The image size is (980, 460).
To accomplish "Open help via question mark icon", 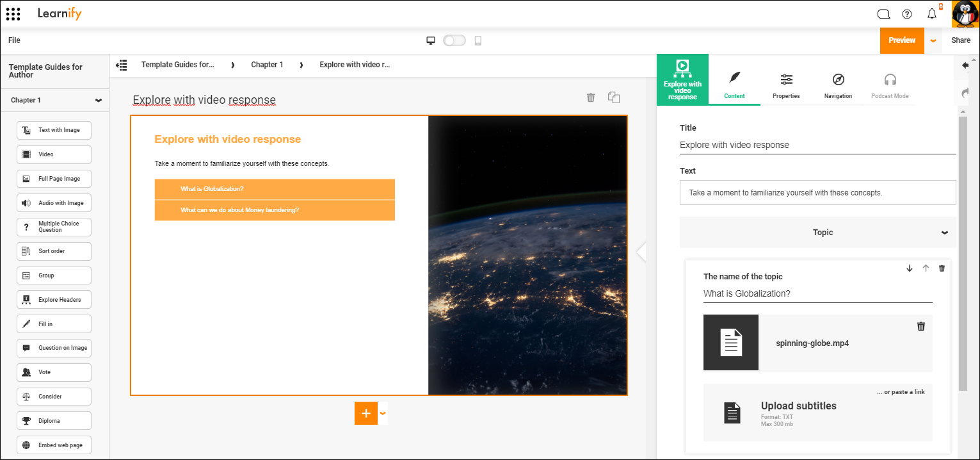I will pos(907,13).
